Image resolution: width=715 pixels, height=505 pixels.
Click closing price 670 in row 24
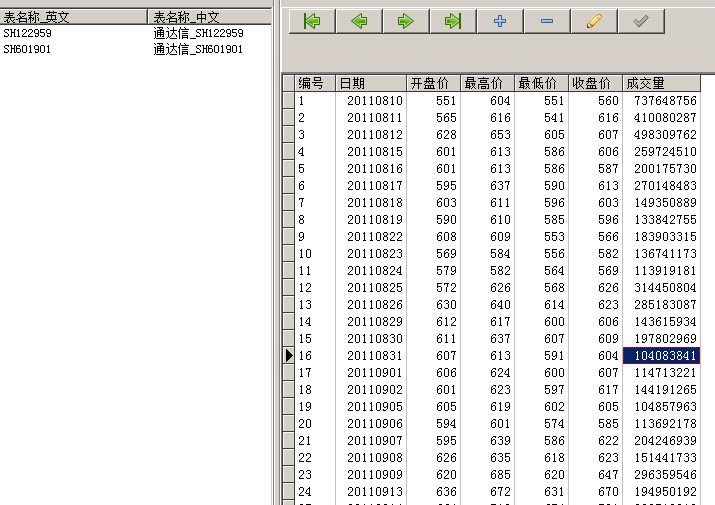point(595,491)
